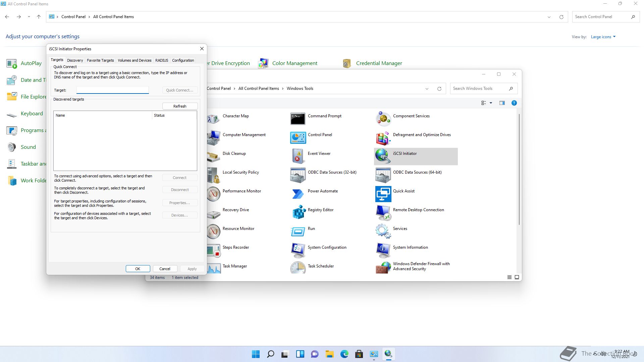This screenshot has width=644, height=362.
Task: Open Component Services icon
Action: pyautogui.click(x=383, y=118)
